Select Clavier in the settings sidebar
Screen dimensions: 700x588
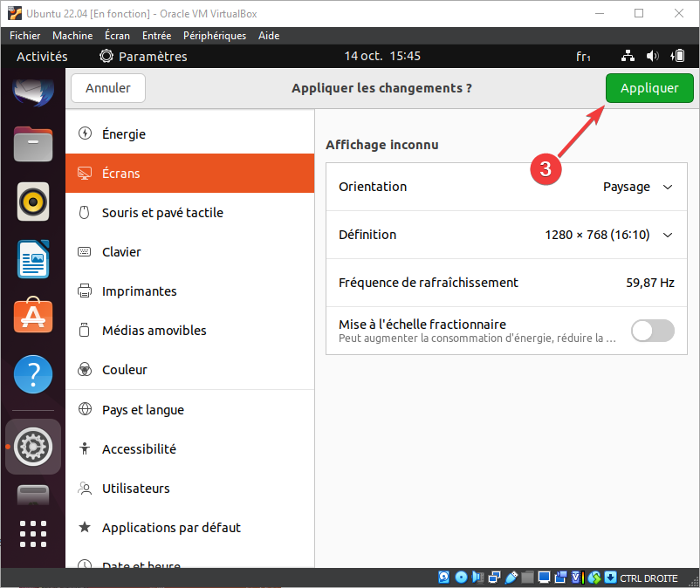[x=189, y=251]
